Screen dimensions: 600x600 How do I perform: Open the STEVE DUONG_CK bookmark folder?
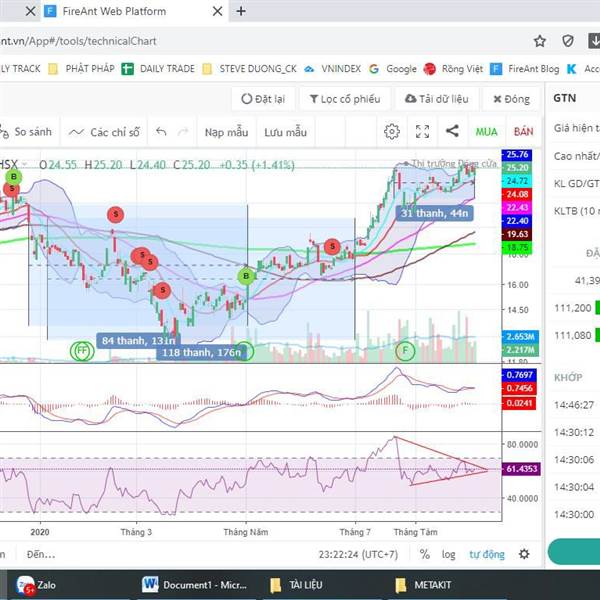249,69
